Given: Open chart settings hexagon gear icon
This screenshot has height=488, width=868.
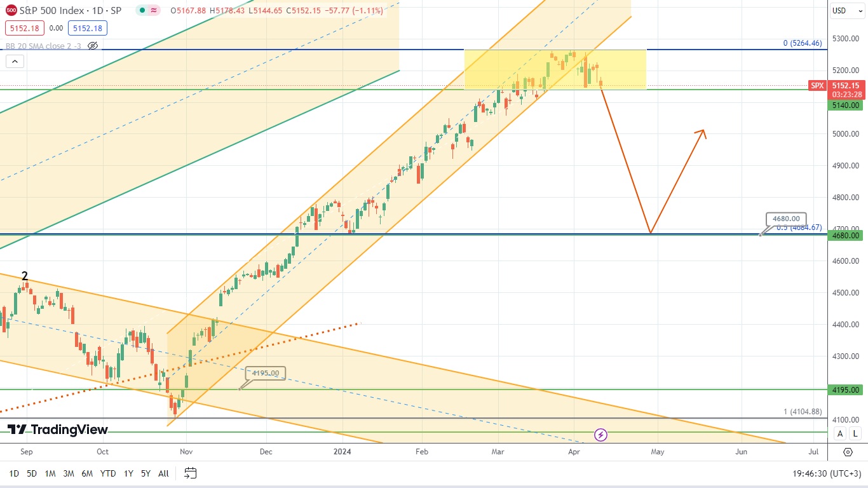Looking at the screenshot, I should [x=848, y=452].
